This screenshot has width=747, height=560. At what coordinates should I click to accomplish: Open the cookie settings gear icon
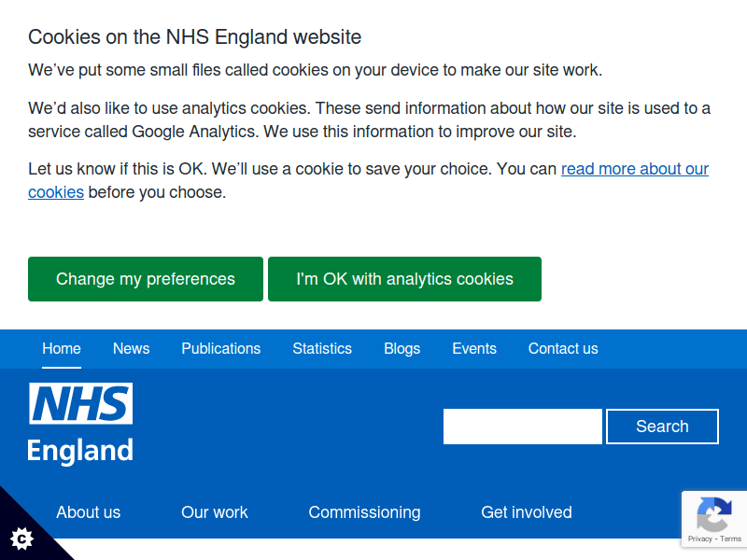click(21, 538)
